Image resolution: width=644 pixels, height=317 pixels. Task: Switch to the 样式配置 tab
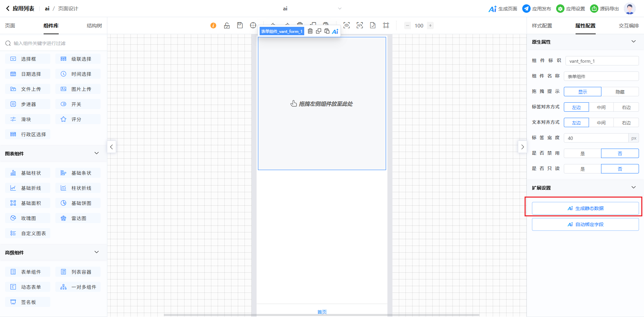pos(542,26)
